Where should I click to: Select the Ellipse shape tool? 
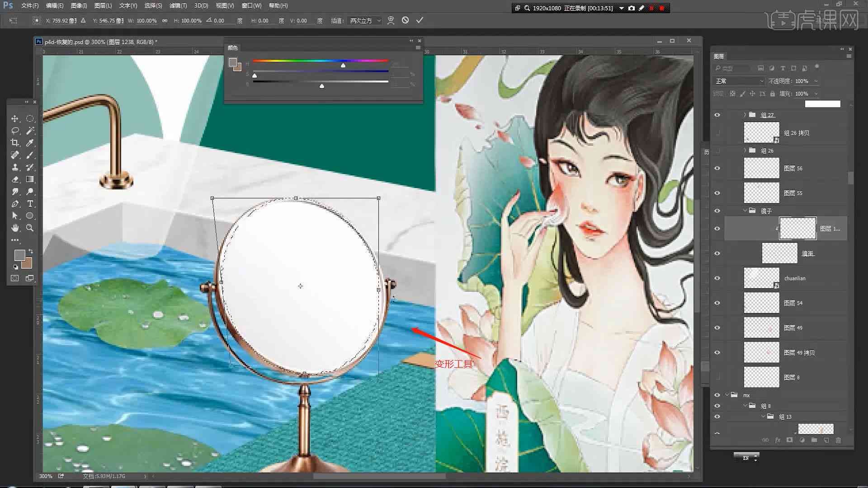coord(30,216)
